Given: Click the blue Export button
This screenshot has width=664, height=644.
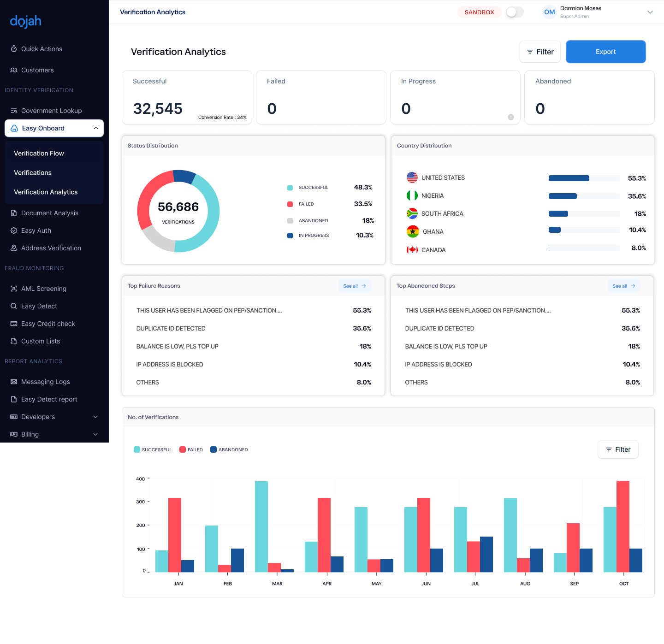Looking at the screenshot, I should [605, 52].
